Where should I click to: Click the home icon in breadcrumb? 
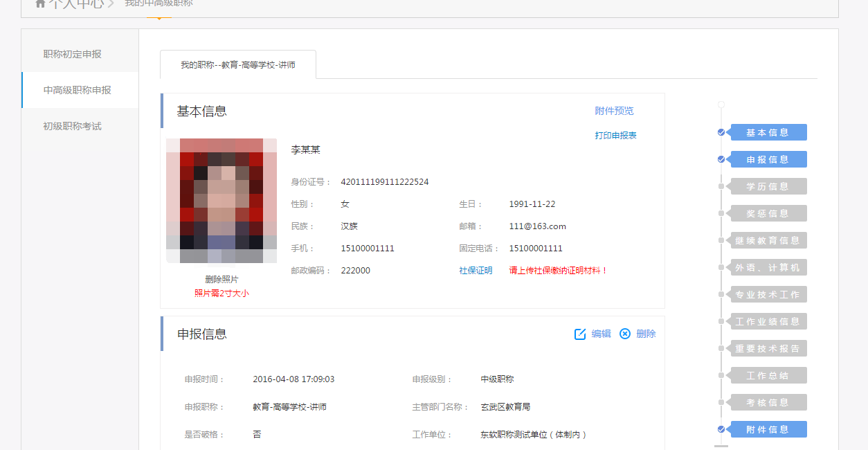pyautogui.click(x=40, y=3)
